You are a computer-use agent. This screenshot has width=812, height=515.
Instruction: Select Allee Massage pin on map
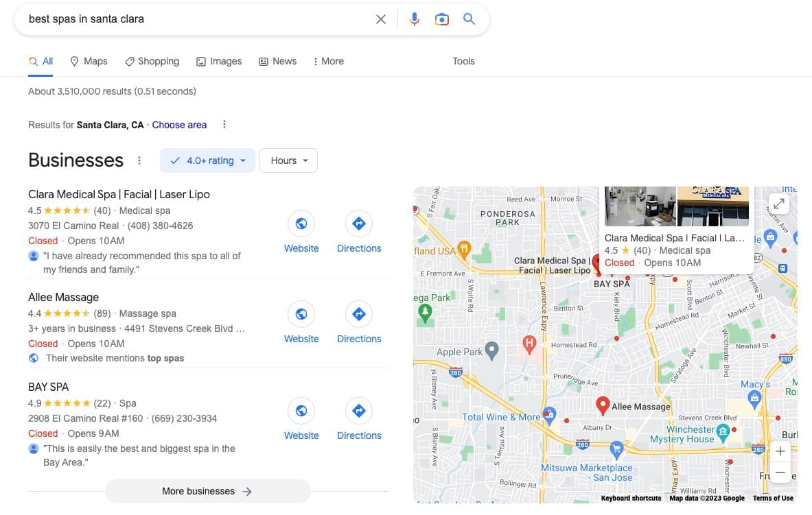tap(603, 405)
